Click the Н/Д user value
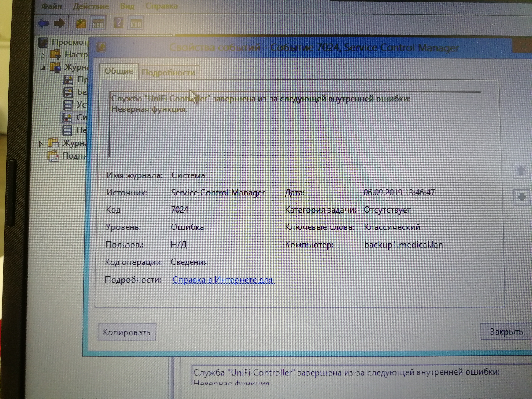The height and width of the screenshot is (399, 532). 179,245
